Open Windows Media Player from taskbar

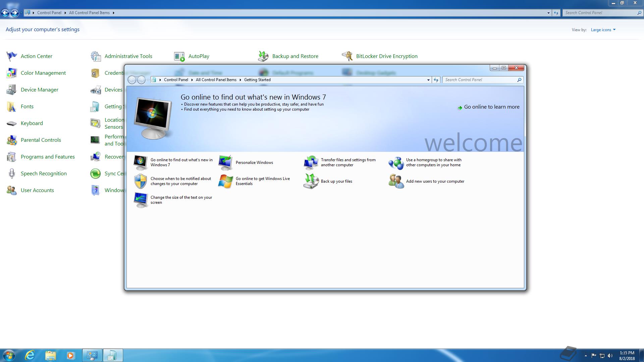[70, 355]
